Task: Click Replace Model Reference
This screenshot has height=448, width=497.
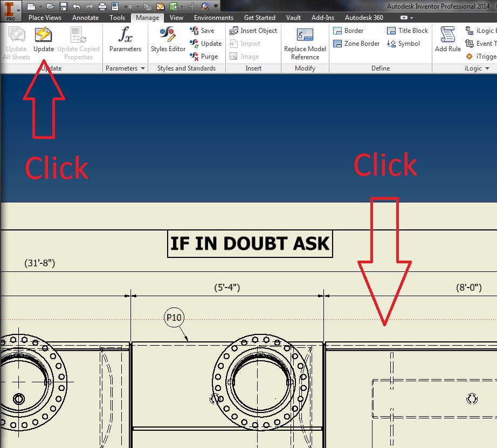Action: 305,44
